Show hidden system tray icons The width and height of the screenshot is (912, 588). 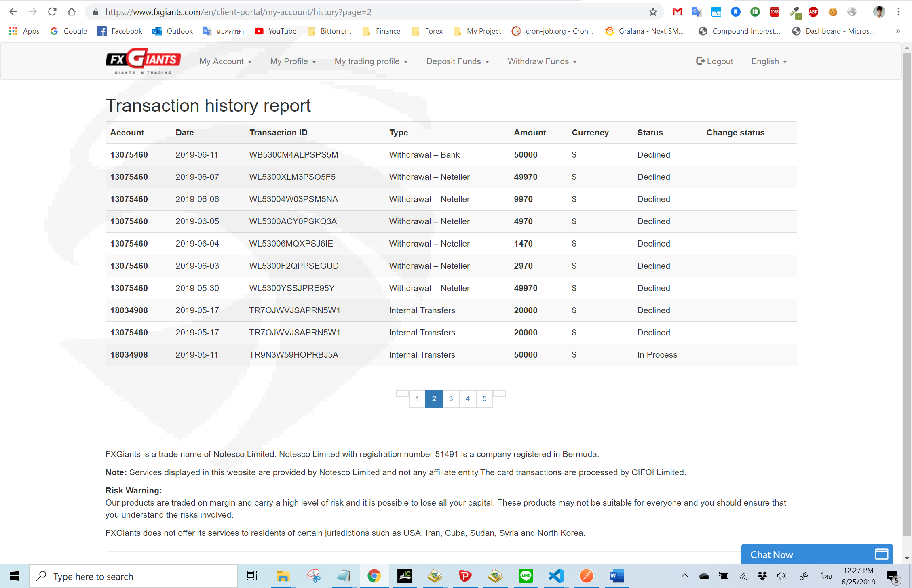pos(684,576)
